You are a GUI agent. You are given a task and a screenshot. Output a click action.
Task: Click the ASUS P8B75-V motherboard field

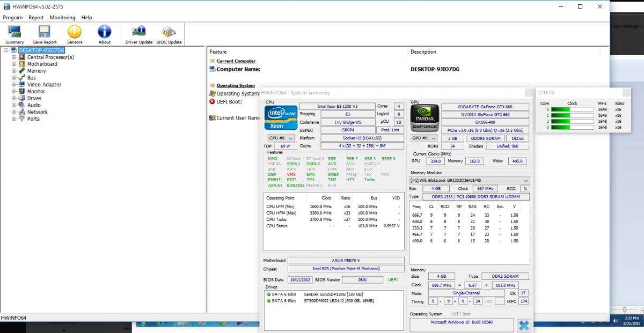click(346, 261)
